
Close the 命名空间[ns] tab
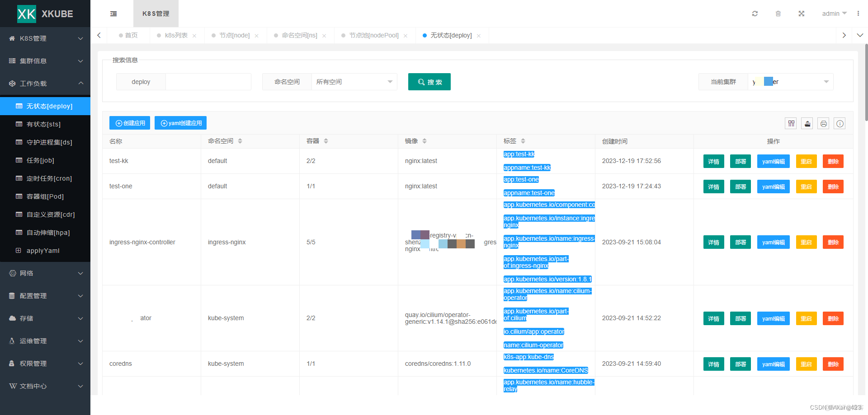(x=324, y=36)
